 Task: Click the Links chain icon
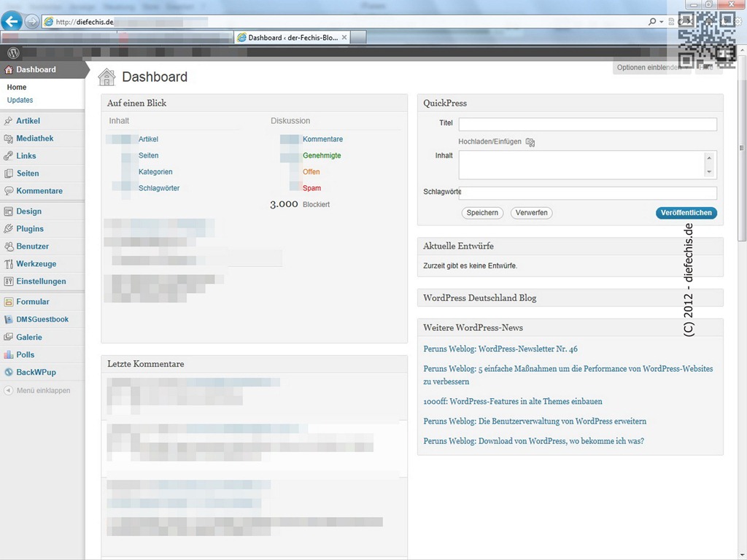[x=8, y=156]
